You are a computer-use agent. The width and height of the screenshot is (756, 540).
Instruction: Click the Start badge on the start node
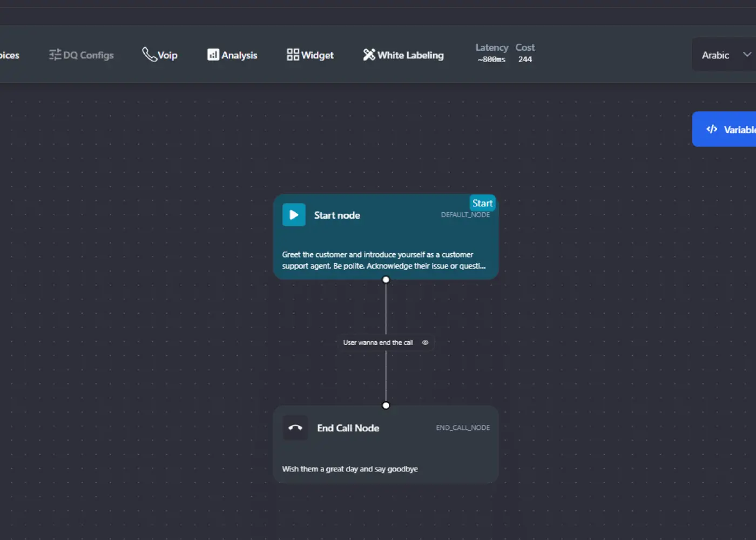[482, 203]
